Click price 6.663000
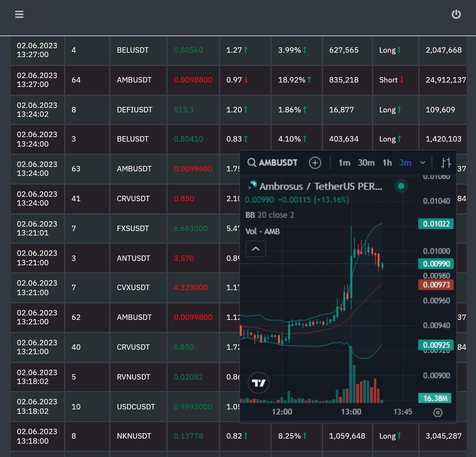The image size is (476, 457). [x=191, y=228]
